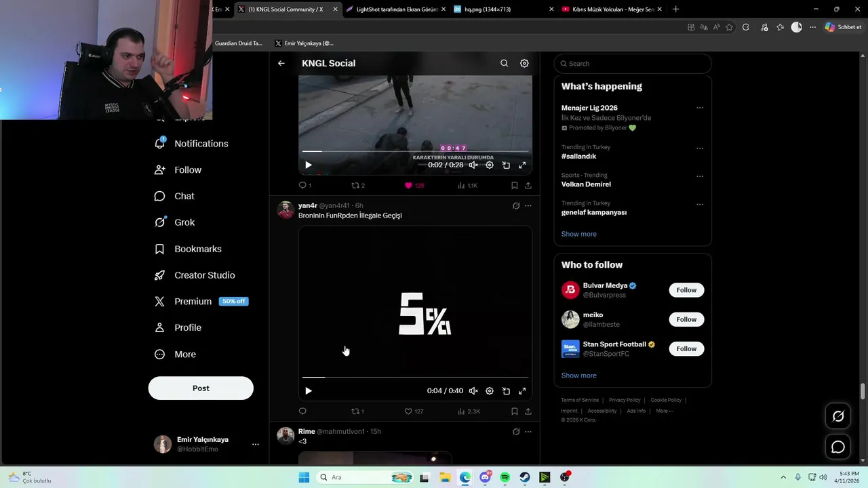Open floating Grok button
The image size is (868, 488).
(838, 416)
